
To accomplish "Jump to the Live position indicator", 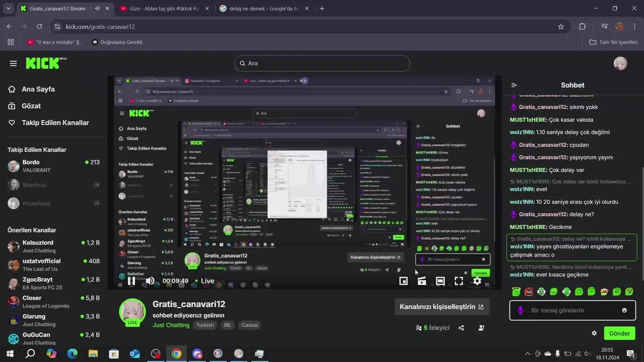I will coord(205,281).
